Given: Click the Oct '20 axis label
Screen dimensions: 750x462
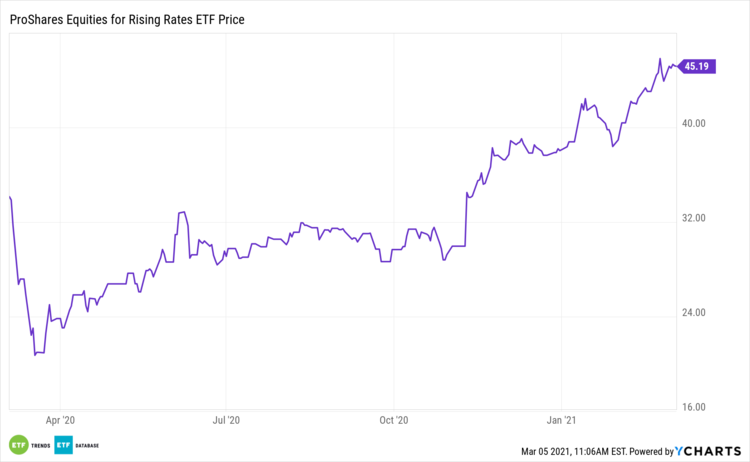Looking at the screenshot, I should click(396, 420).
